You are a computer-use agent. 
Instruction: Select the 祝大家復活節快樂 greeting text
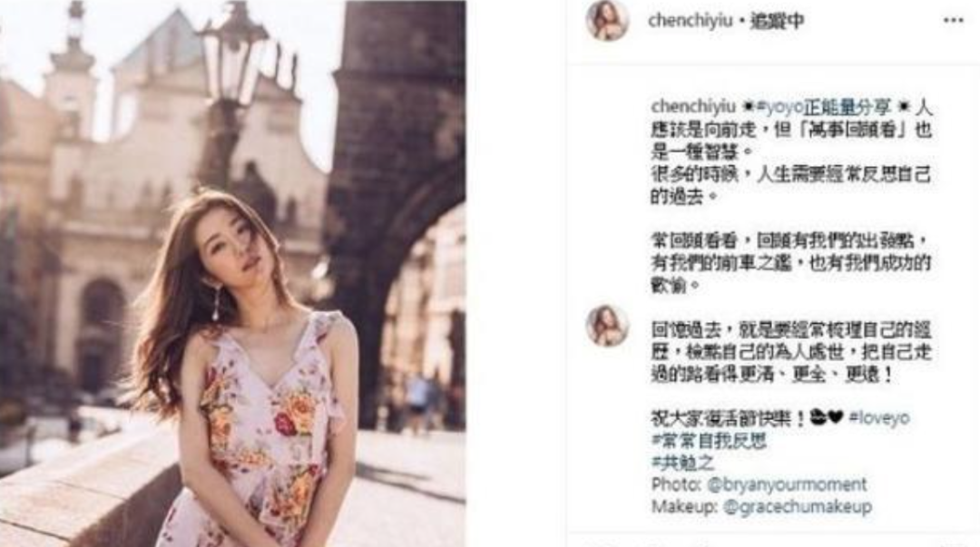click(x=728, y=417)
